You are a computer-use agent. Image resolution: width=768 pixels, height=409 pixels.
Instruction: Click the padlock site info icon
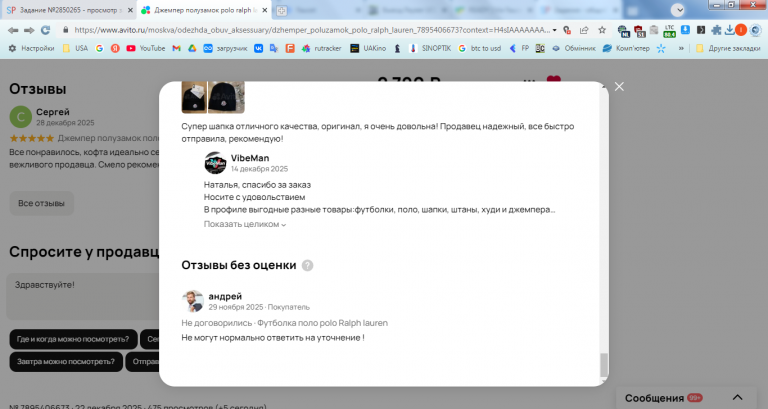(65, 30)
